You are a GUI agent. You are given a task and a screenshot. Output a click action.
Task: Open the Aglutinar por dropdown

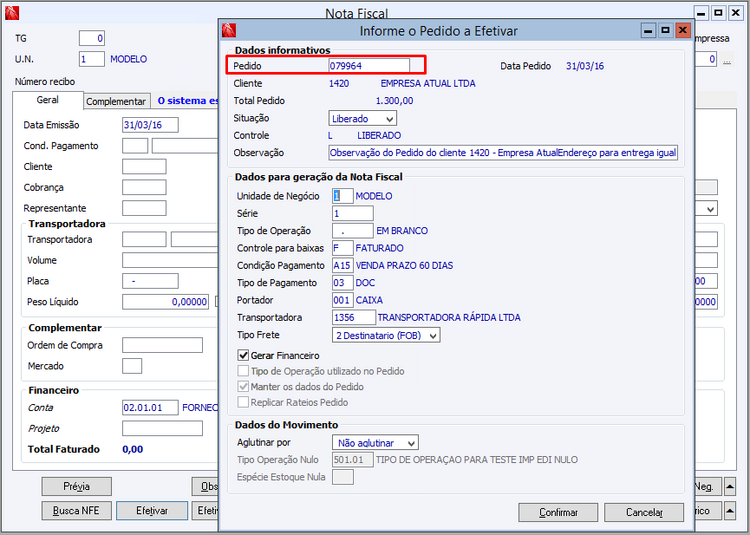pyautogui.click(x=375, y=443)
